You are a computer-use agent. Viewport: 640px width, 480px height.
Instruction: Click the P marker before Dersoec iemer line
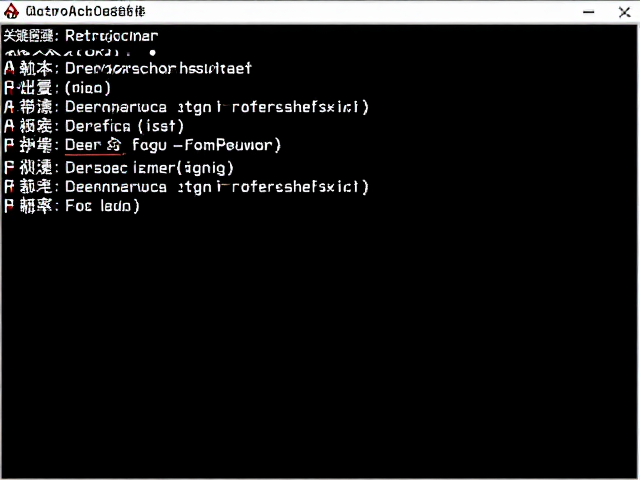coord(9,167)
